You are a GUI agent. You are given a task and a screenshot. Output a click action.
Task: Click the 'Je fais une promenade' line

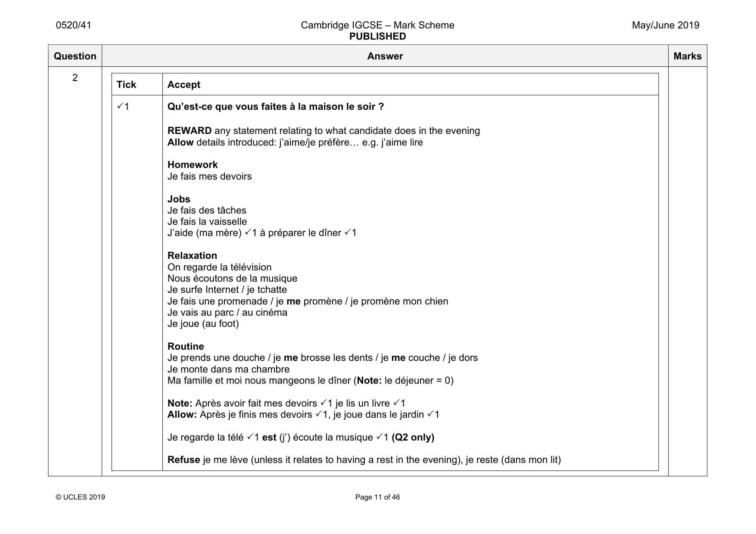pyautogui.click(x=308, y=301)
